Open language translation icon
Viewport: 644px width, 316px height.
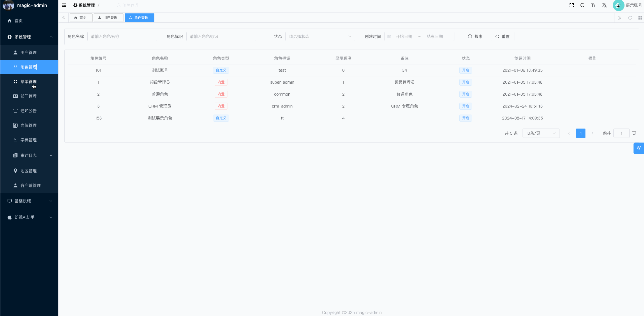604,5
